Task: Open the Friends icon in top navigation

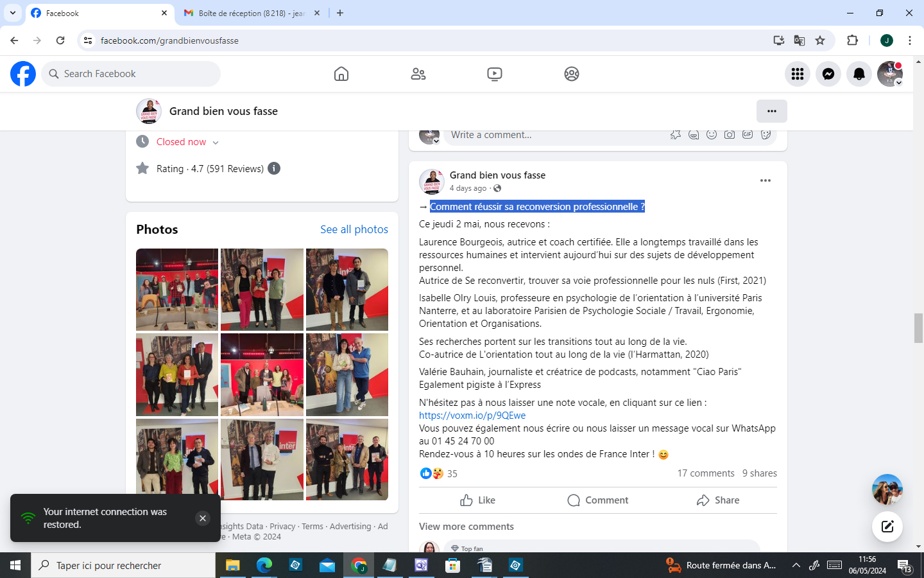Action: pos(418,74)
